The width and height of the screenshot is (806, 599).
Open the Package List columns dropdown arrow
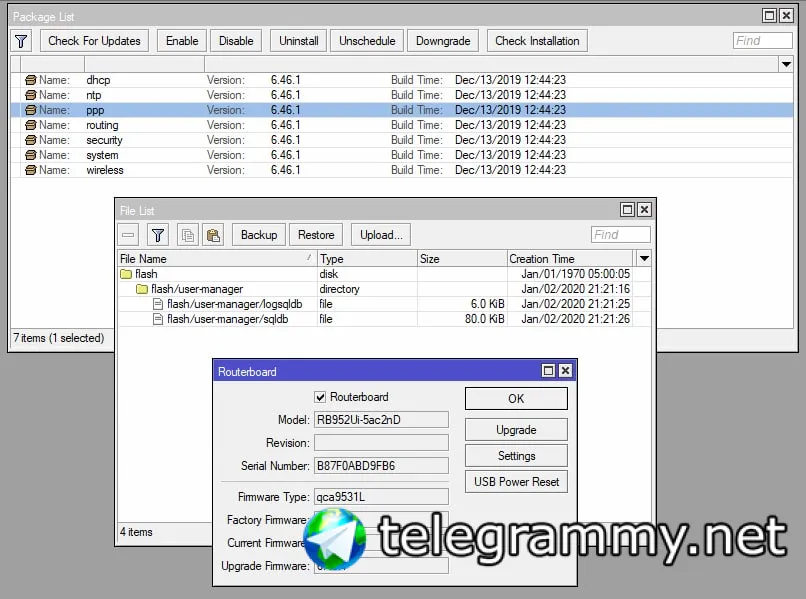pos(786,64)
